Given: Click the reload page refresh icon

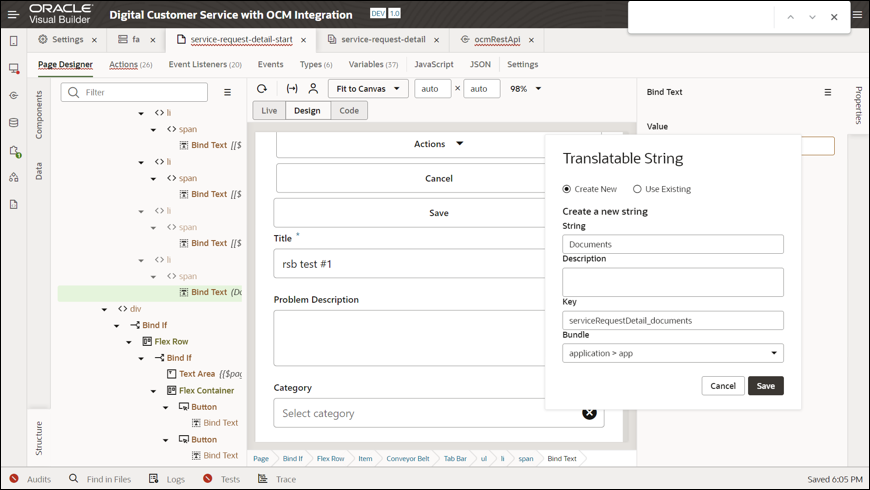Looking at the screenshot, I should (262, 89).
